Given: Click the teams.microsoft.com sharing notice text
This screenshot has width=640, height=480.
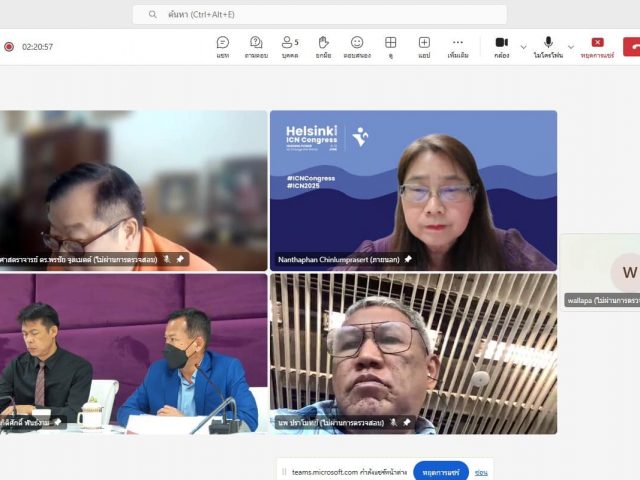Looking at the screenshot, I should [350, 472].
